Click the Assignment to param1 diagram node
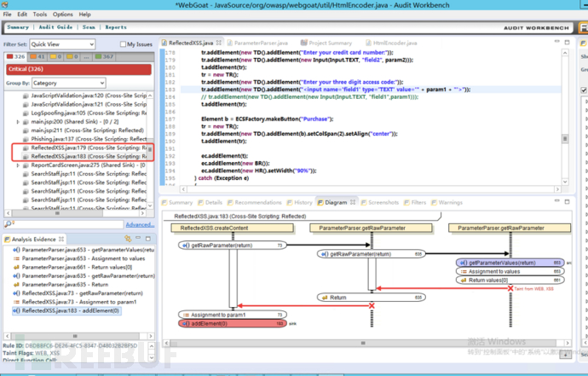The image size is (588, 376). (x=217, y=315)
